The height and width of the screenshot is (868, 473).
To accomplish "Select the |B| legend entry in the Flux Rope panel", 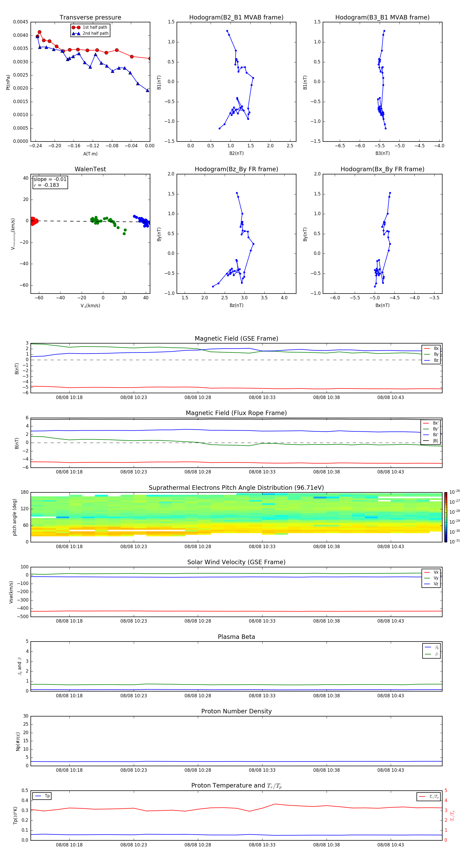I will tap(431, 441).
